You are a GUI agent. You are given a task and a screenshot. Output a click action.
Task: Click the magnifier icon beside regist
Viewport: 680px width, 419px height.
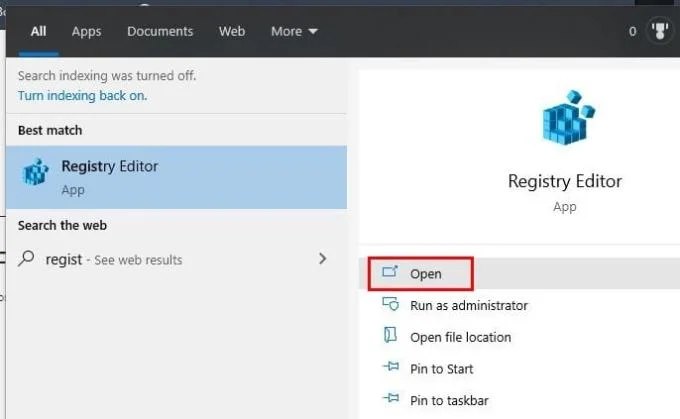tap(26, 259)
